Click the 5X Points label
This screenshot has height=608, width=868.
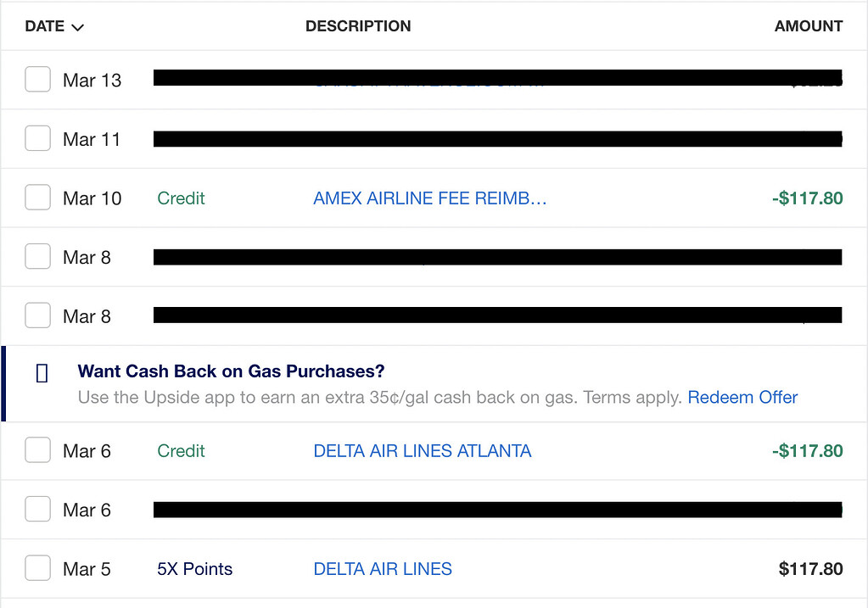[x=195, y=569]
